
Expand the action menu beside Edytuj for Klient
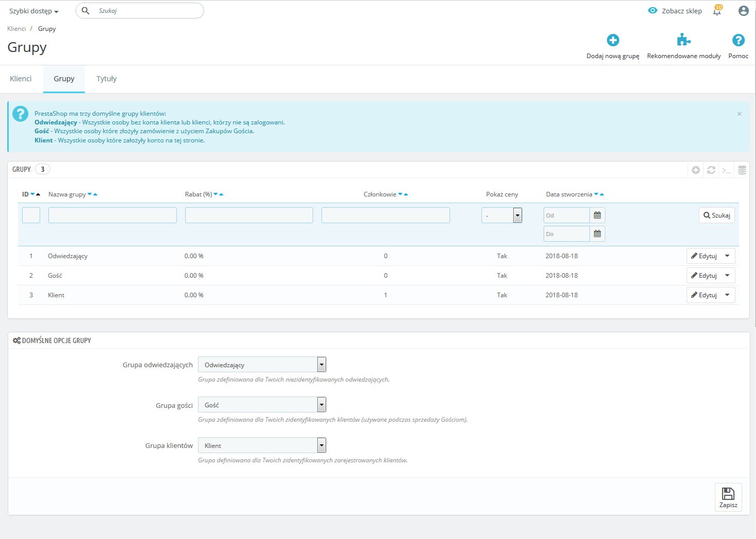coord(727,295)
